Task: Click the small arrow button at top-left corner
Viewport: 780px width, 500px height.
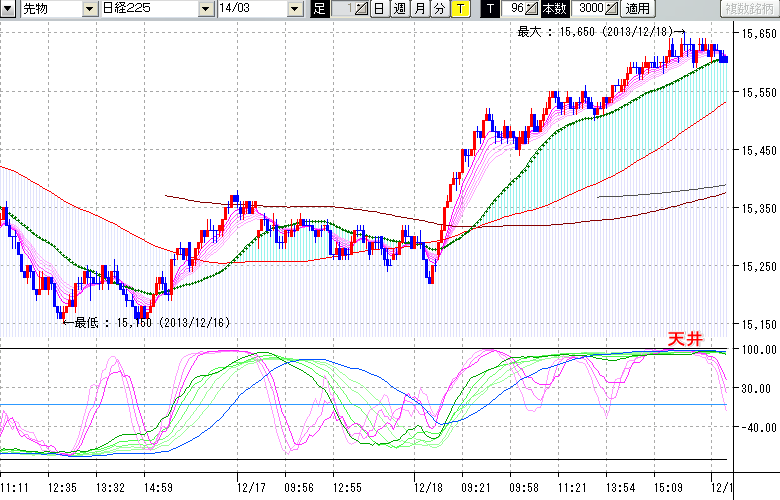Action: coord(9,9)
